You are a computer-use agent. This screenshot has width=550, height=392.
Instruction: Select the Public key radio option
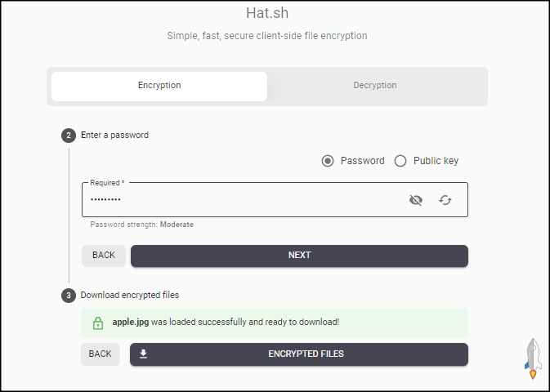point(400,161)
